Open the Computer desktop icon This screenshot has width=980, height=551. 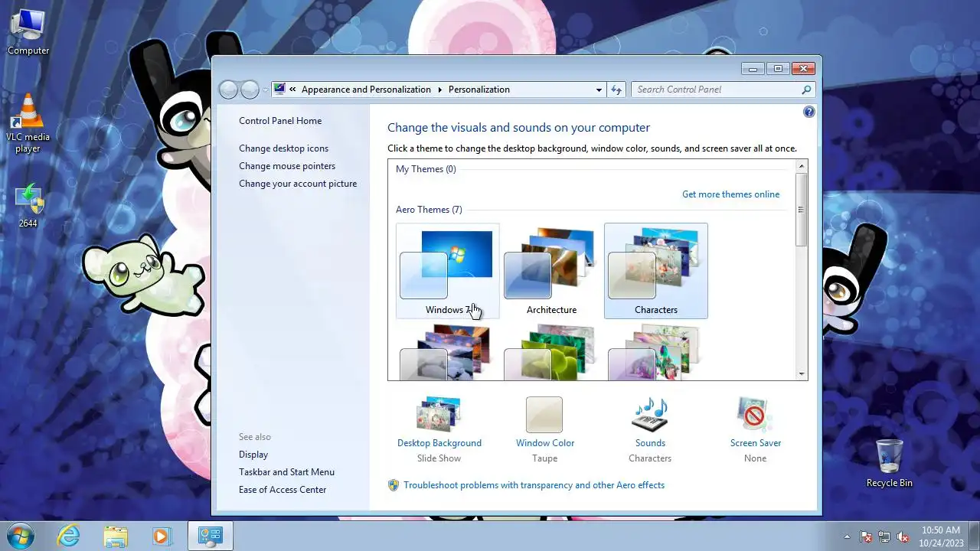(28, 32)
